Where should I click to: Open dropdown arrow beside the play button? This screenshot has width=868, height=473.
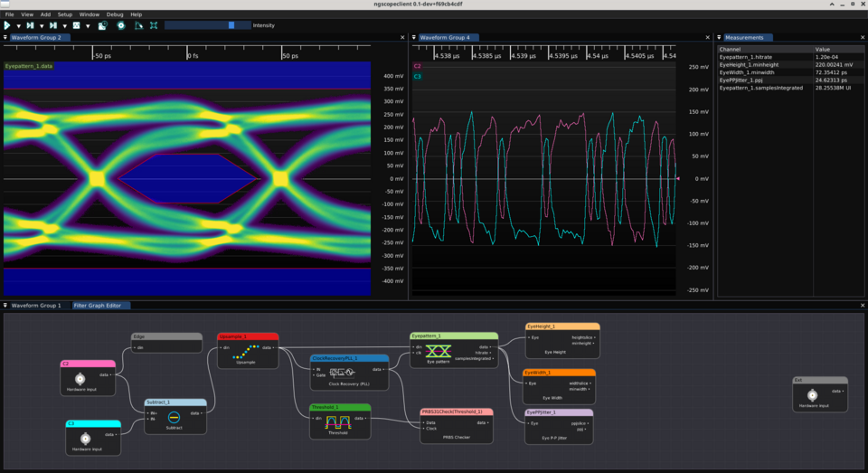[18, 26]
